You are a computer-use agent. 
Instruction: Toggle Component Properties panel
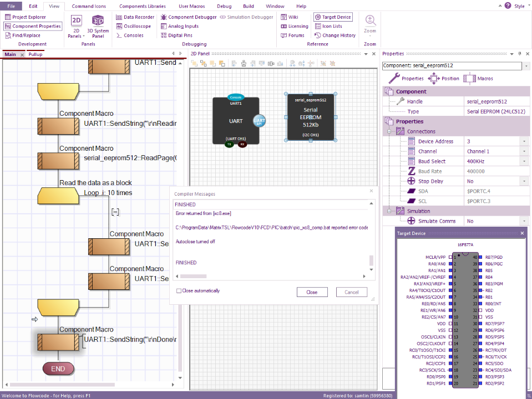click(x=33, y=26)
